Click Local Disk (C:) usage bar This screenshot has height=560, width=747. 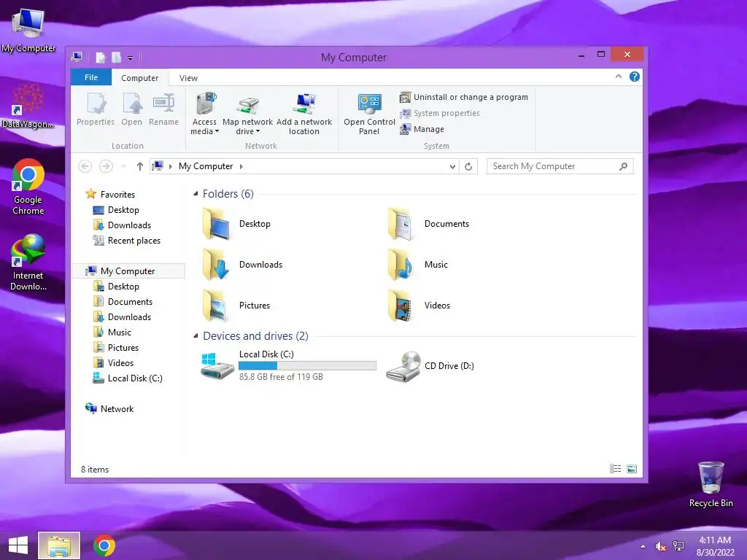307,366
